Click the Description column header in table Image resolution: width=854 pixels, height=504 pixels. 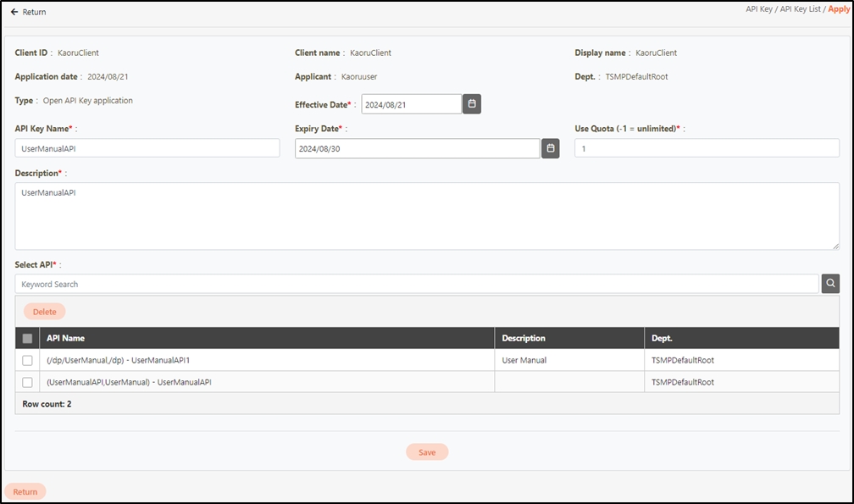pyautogui.click(x=524, y=338)
